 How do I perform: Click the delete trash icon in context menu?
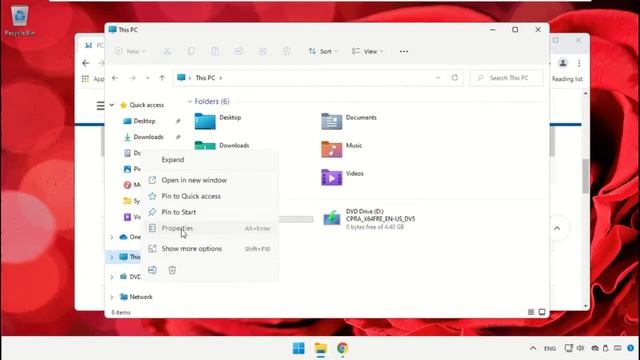click(172, 270)
